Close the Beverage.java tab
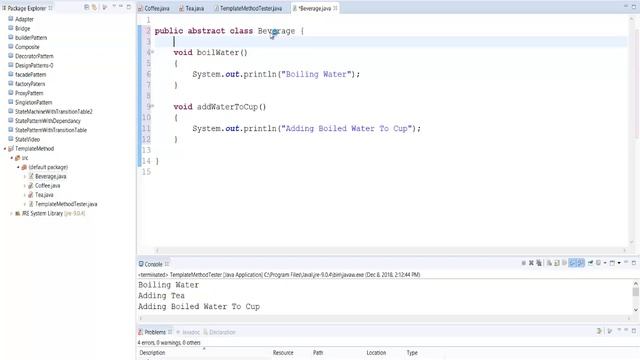 click(x=336, y=8)
